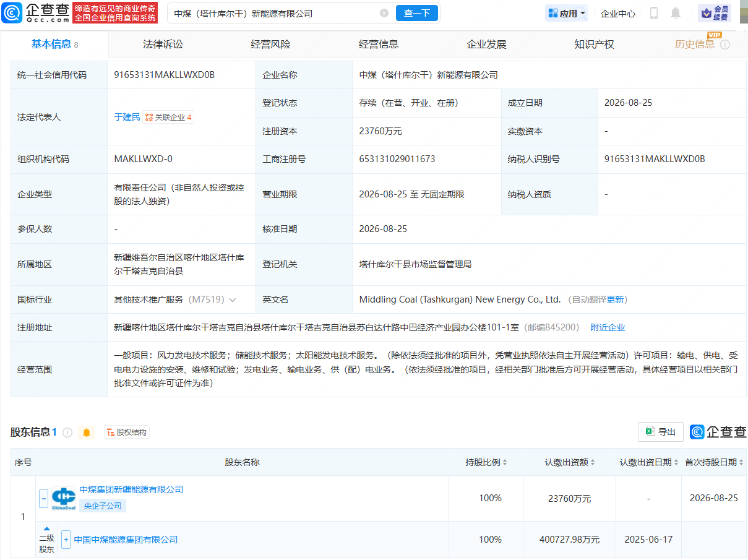Switch to the 法律诉讼 tab

tap(163, 44)
